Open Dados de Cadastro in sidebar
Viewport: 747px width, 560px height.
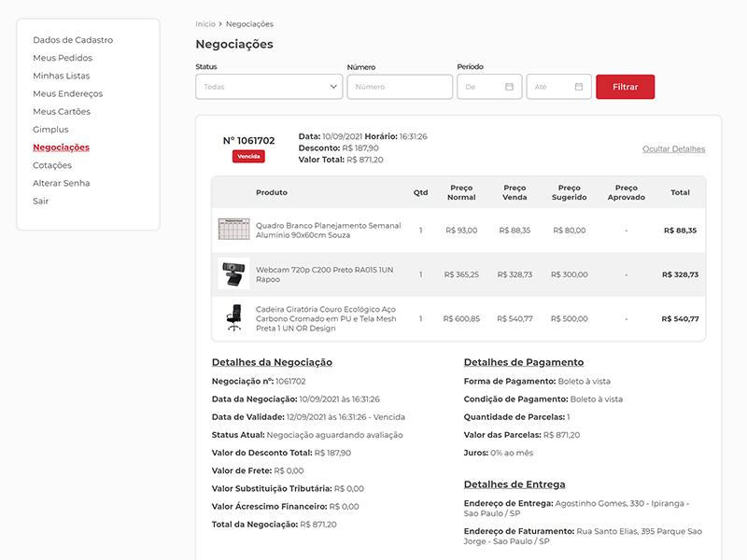pos(73,40)
